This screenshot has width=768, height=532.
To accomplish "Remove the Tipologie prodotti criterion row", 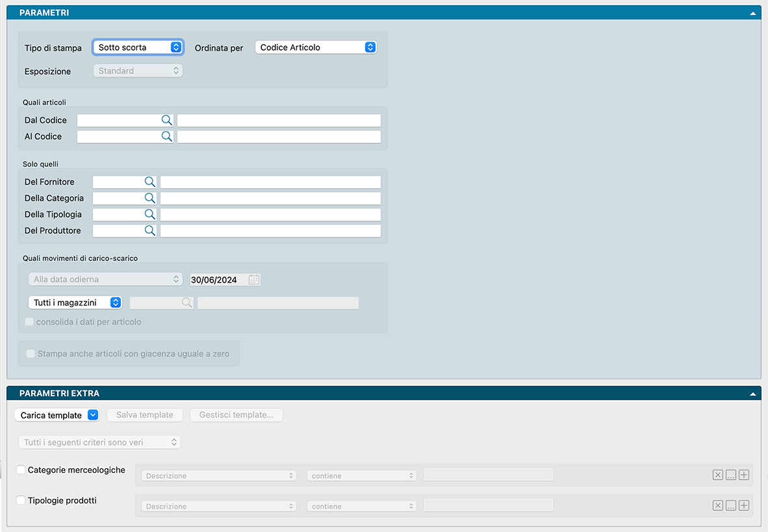I will (717, 505).
